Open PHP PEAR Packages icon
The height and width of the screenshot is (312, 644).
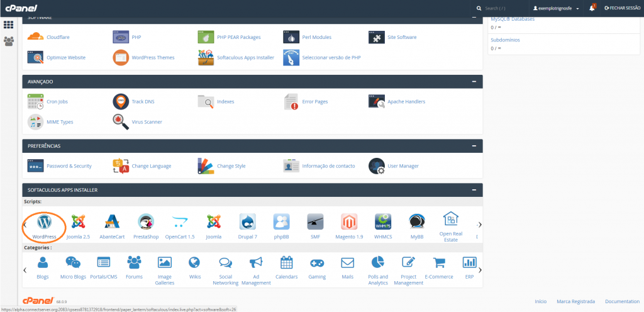pyautogui.click(x=206, y=37)
